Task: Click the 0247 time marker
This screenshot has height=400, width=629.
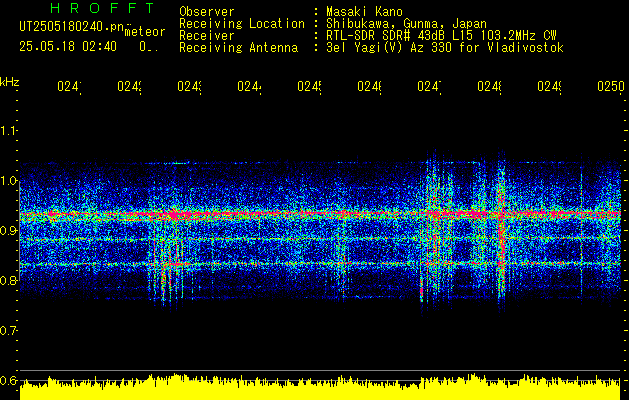Action: [x=429, y=86]
